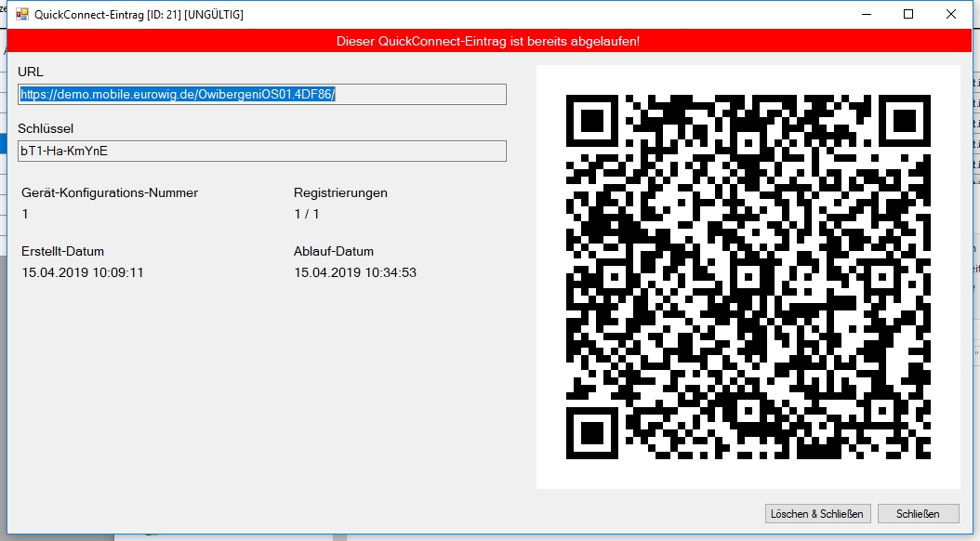Click the created date 15.04.2019 10:09:11
980x541 pixels.
pos(83,272)
